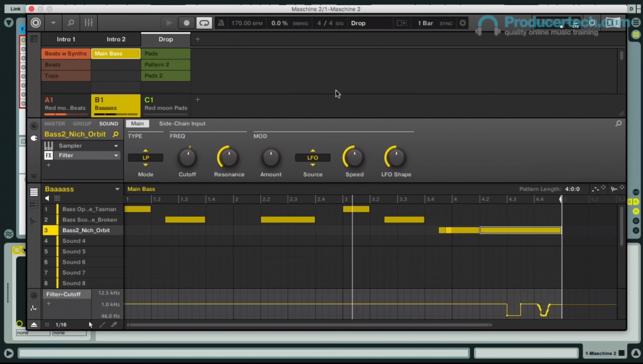Select group C1 Red moon Pads
Image resolution: width=643 pixels, height=364 pixels.
(x=166, y=105)
